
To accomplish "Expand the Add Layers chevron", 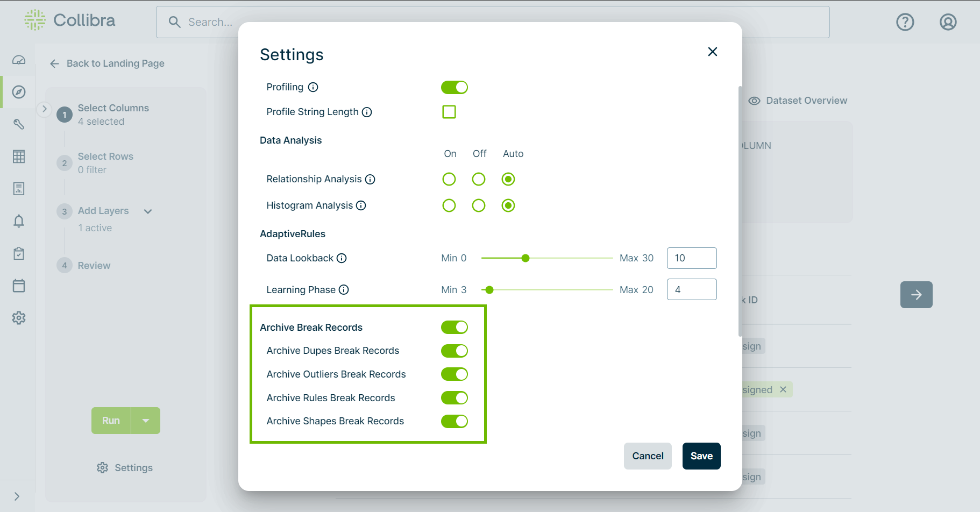I will pos(148,211).
